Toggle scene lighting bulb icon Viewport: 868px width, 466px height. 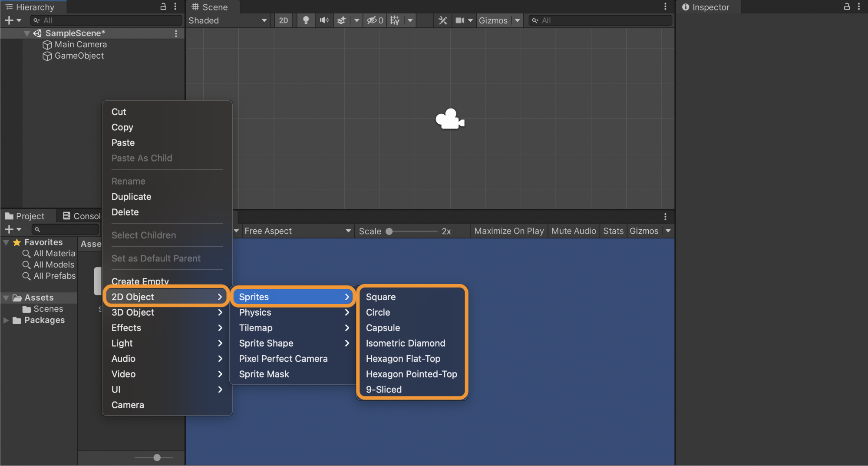306,20
